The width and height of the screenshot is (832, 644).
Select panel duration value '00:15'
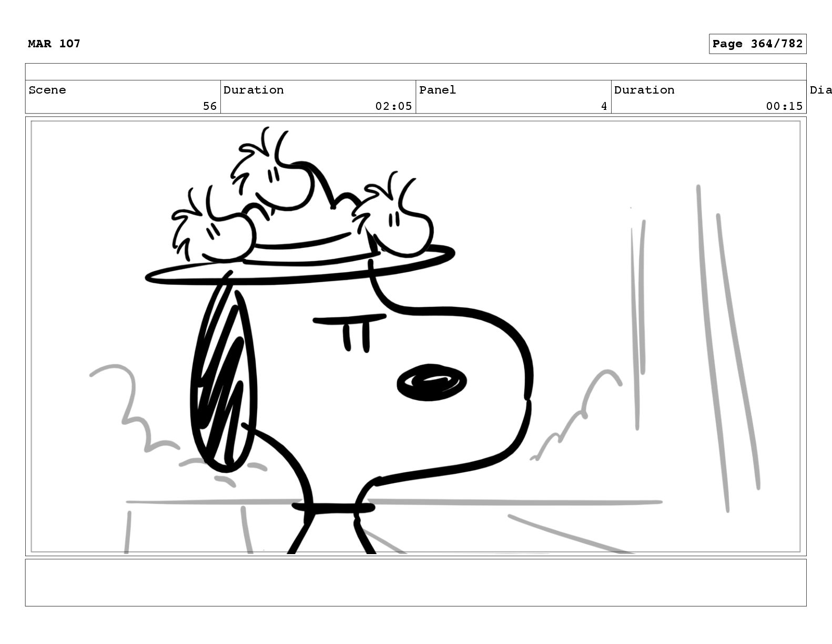point(784,106)
